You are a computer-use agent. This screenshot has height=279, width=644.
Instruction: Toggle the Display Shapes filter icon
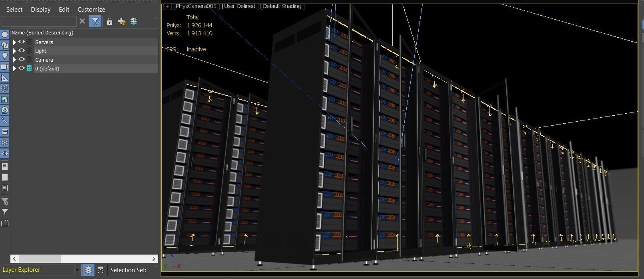pyautogui.click(x=5, y=45)
